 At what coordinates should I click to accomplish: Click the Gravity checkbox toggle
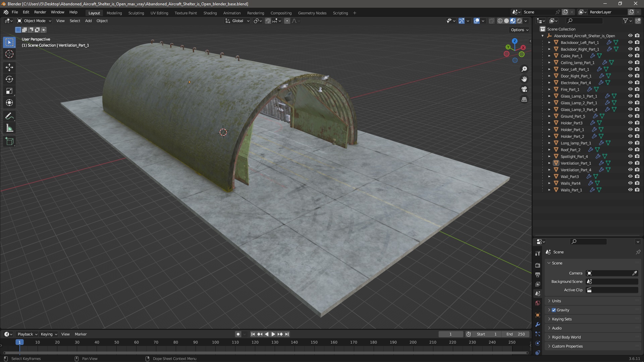[x=554, y=310]
